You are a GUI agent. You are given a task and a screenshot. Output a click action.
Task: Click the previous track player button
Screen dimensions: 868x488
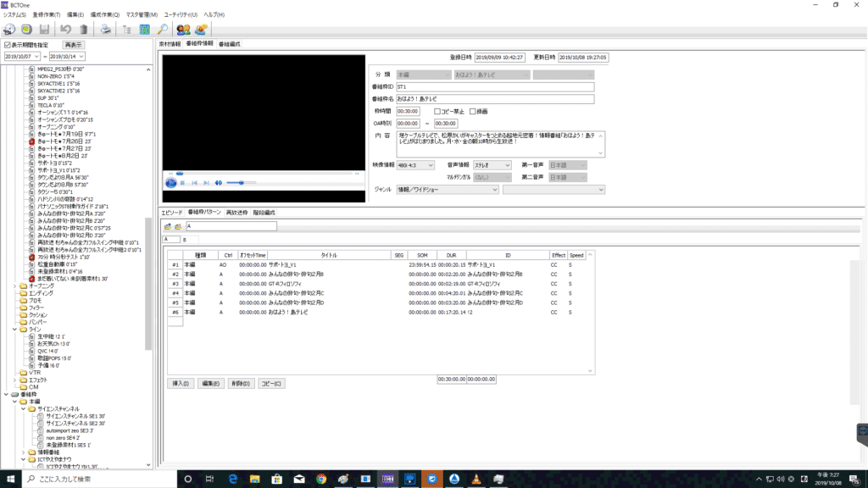[x=194, y=183]
